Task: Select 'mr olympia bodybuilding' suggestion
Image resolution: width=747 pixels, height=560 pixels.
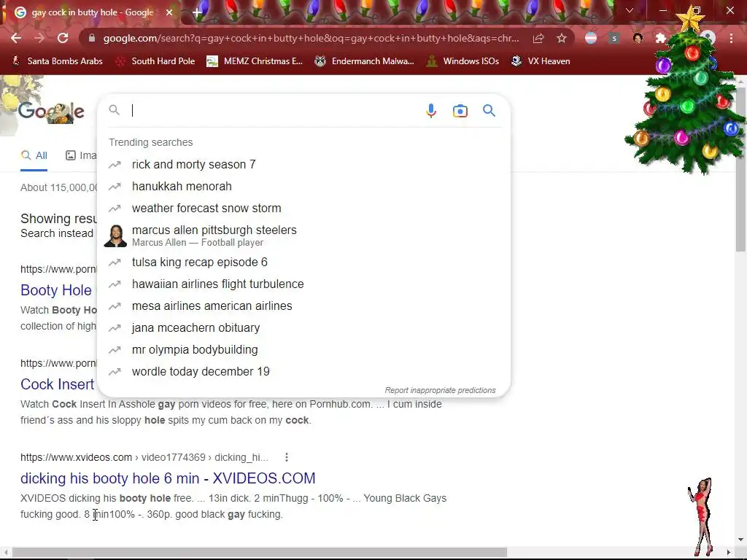Action: pos(303,349)
